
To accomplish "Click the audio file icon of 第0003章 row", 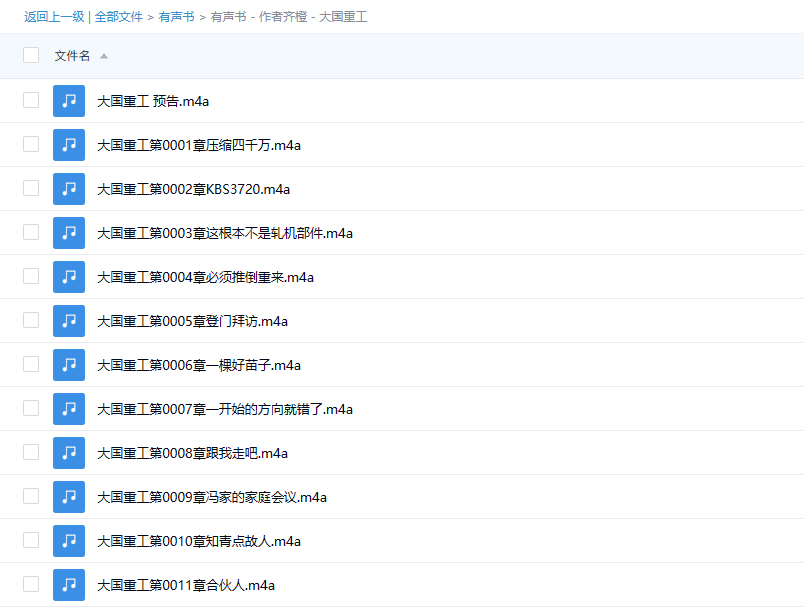I will tap(69, 233).
